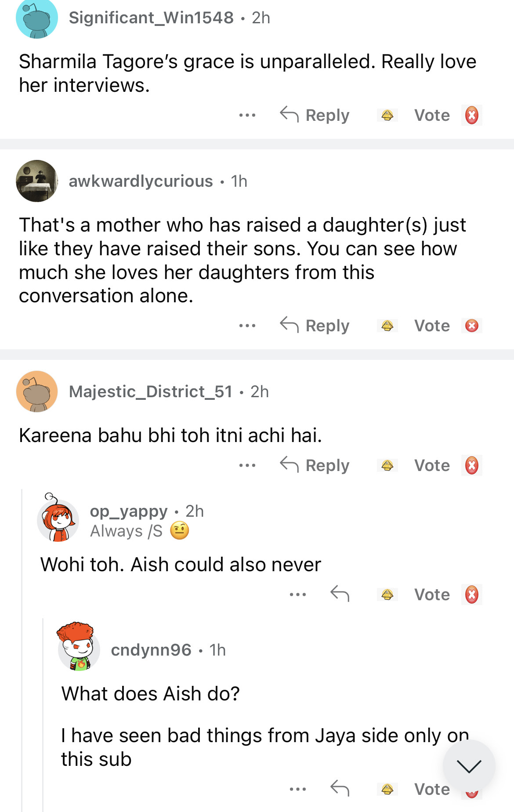Open op_yappy's user profile link
The width and height of the screenshot is (514, 812).
point(129,511)
